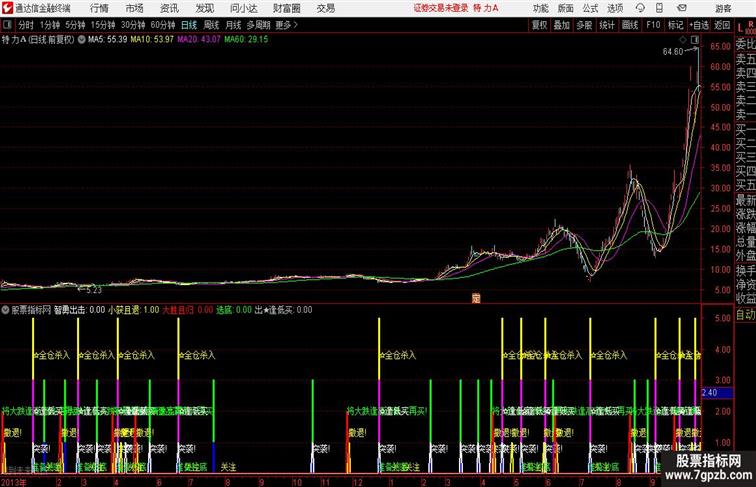The height and width of the screenshot is (487, 756).
Task: Click the 出★逢低买: 0.00 indicator value
Action: coord(284,310)
